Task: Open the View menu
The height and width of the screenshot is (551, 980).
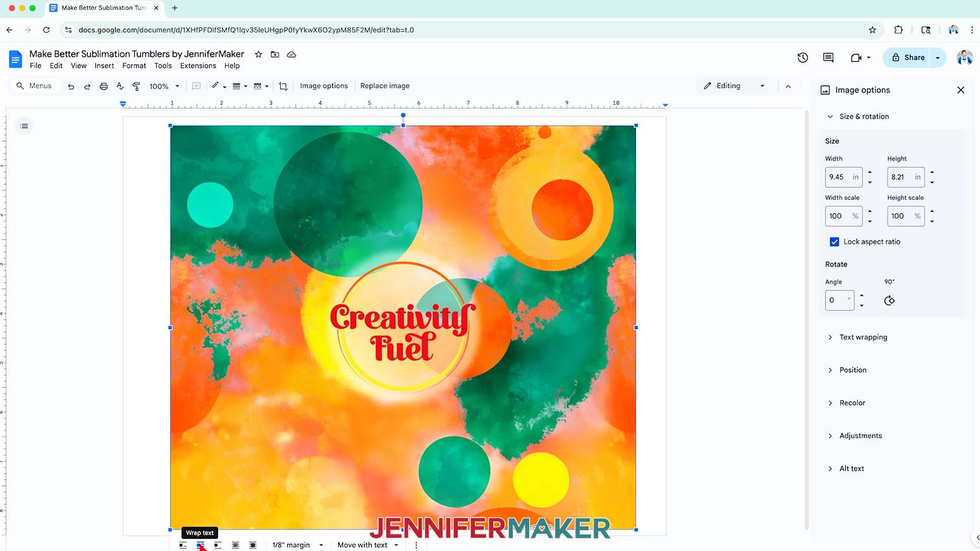Action: coord(78,66)
